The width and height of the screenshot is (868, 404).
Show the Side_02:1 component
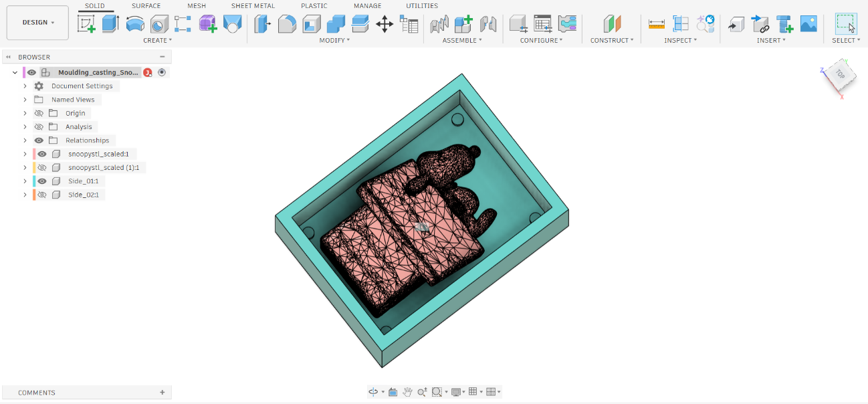[42, 195]
